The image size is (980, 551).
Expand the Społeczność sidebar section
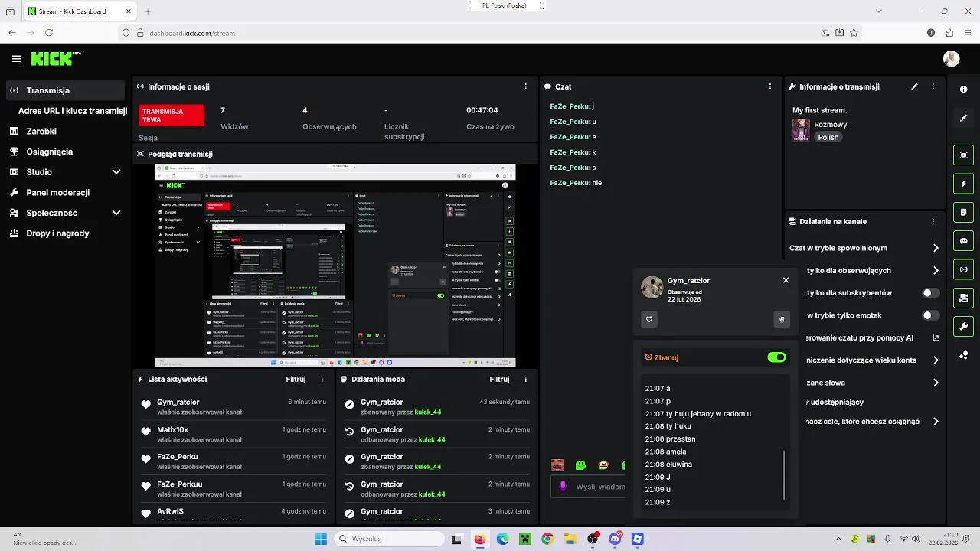(116, 213)
